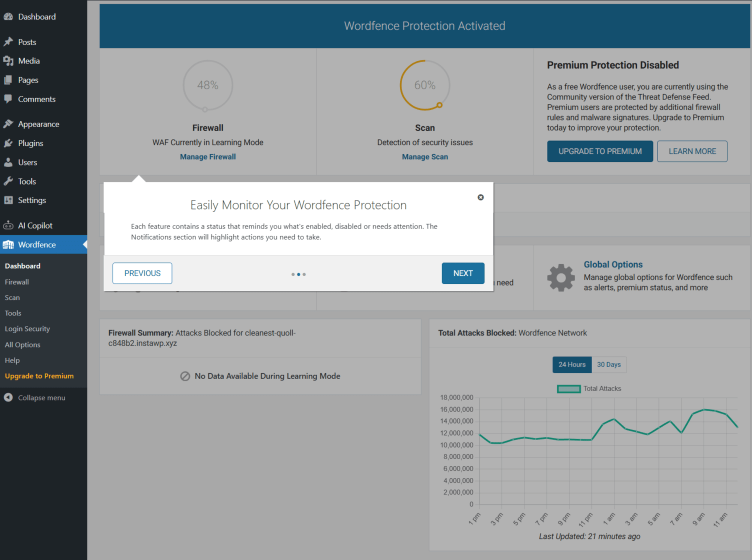Click the AI Copilot robot icon
This screenshot has width=752, height=560.
[x=8, y=225]
